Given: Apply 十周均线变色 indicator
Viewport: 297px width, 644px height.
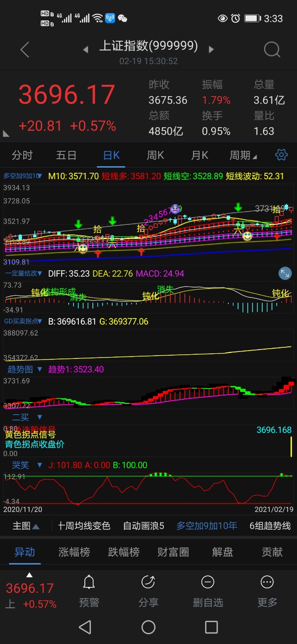Looking at the screenshot, I should pyautogui.click(x=84, y=526).
